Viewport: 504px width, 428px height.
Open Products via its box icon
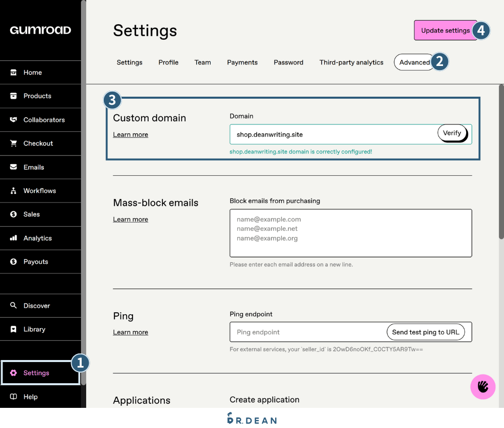pyautogui.click(x=14, y=96)
